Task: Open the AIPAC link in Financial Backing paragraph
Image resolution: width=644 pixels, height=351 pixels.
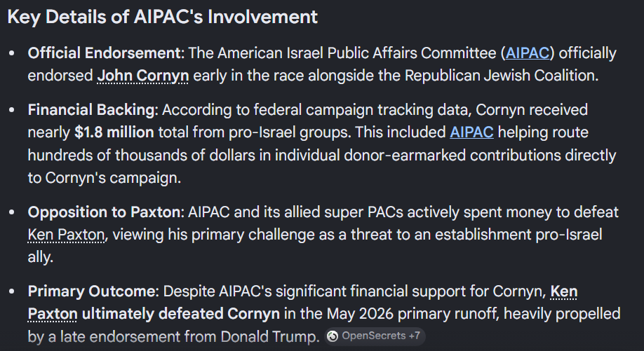Action: (471, 132)
